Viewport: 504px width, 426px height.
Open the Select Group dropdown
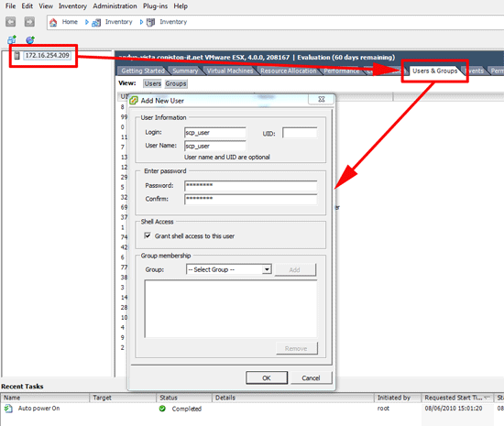267,269
